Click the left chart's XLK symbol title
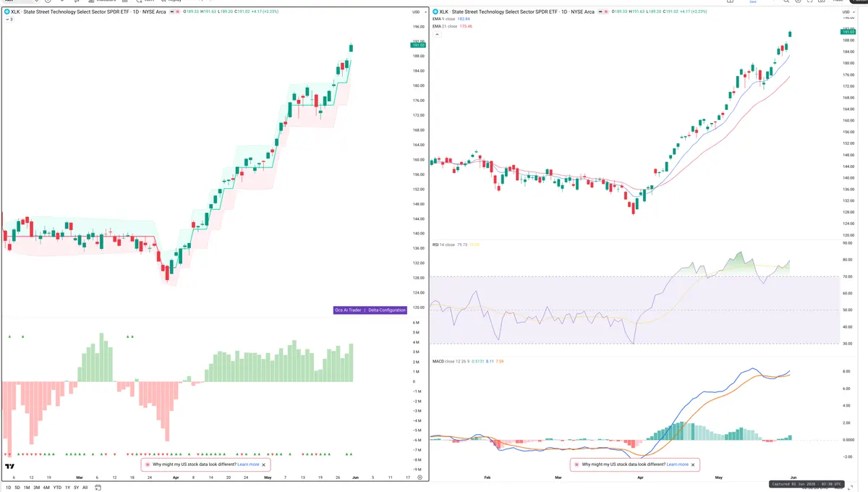The width and height of the screenshot is (868, 492). (89, 12)
